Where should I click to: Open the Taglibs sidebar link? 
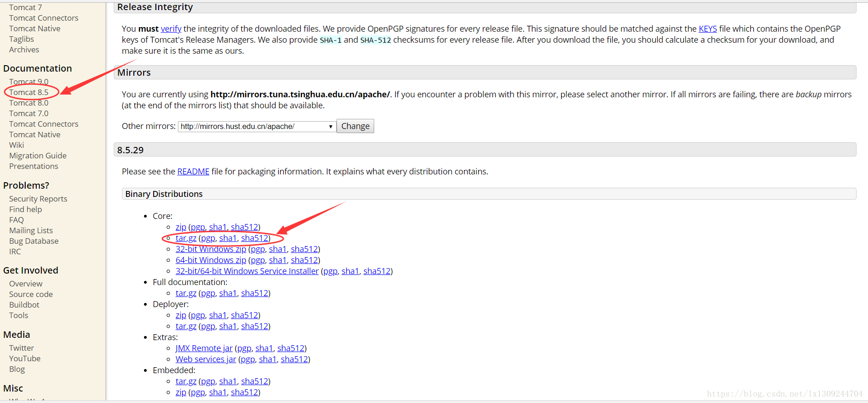22,39
